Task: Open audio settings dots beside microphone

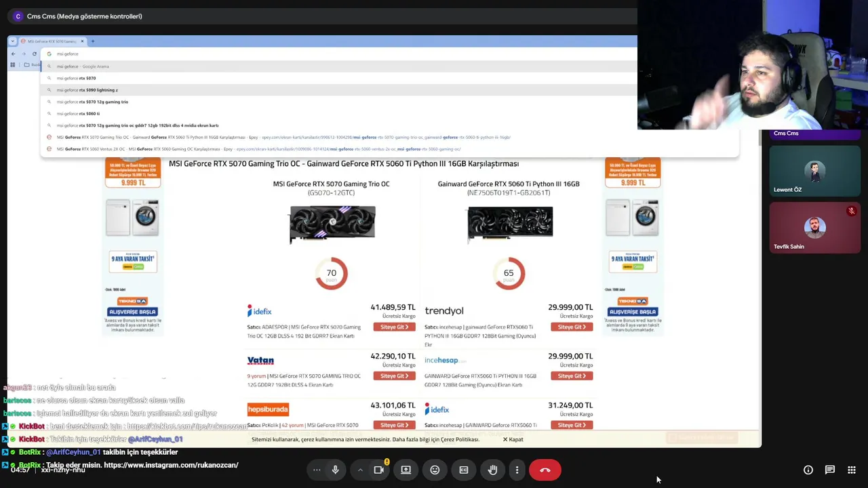Action: pos(317,470)
